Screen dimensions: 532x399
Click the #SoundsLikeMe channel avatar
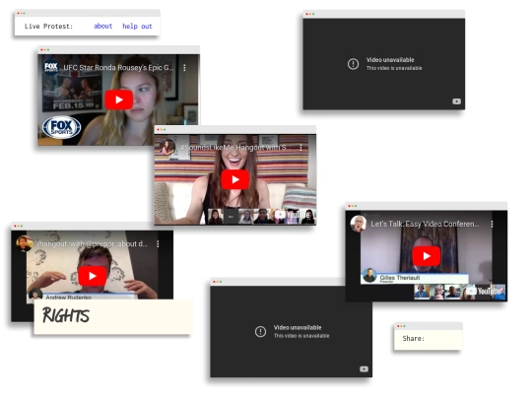coord(167,147)
